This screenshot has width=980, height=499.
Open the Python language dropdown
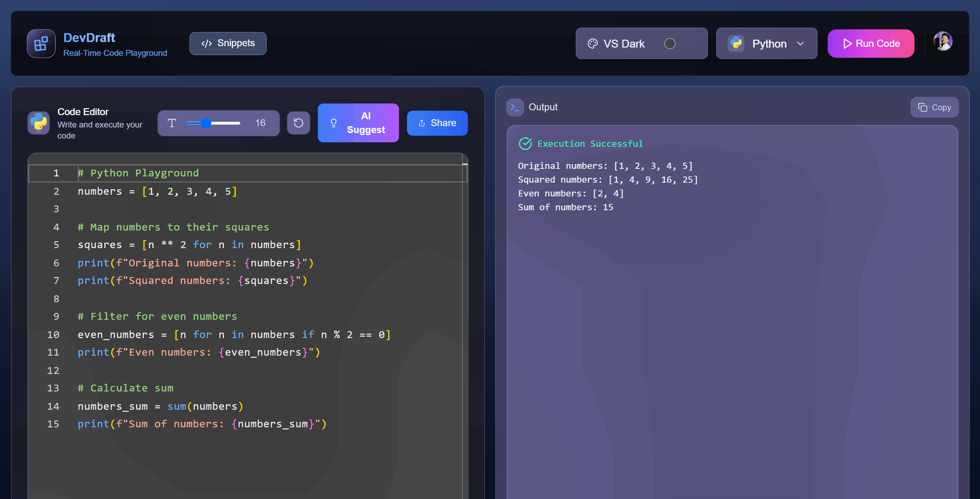(x=769, y=44)
